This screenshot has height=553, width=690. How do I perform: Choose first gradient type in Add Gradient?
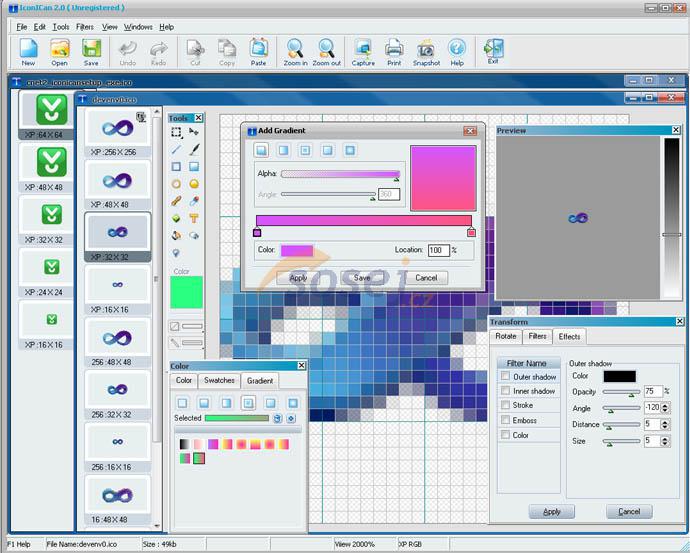(261, 150)
